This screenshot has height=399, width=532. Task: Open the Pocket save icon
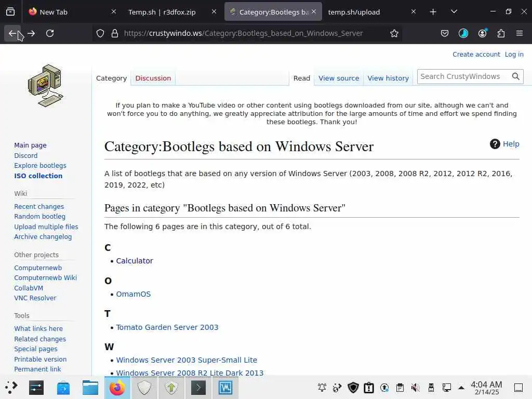[445, 33]
